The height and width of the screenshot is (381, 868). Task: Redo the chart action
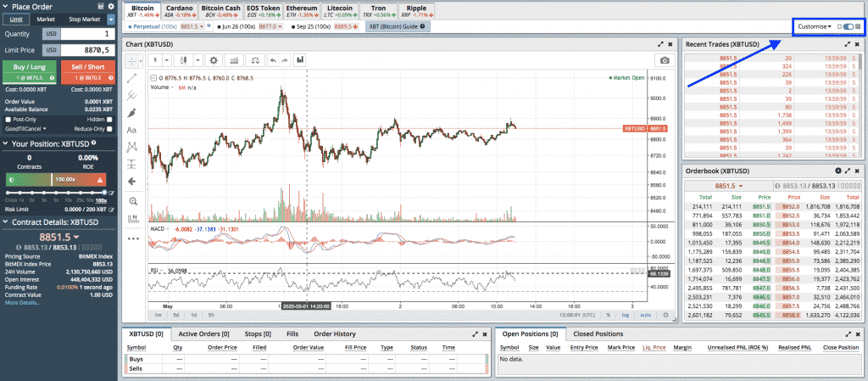[284, 59]
